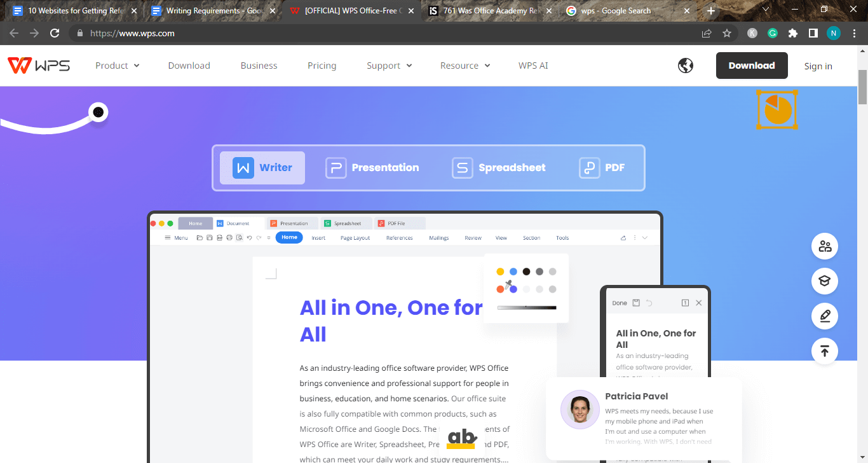The width and height of the screenshot is (868, 463).
Task: Click the PDF File tab in mockup
Action: pyautogui.click(x=399, y=223)
